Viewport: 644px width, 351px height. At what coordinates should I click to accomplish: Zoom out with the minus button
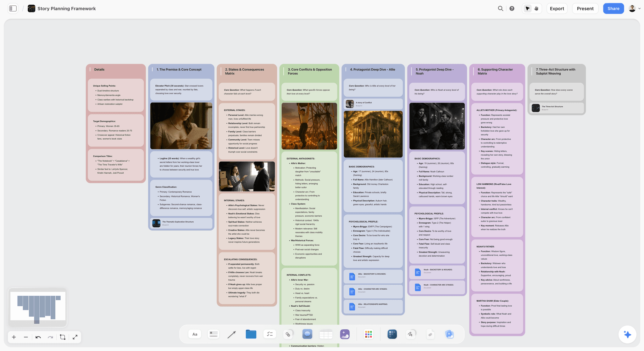tap(26, 337)
